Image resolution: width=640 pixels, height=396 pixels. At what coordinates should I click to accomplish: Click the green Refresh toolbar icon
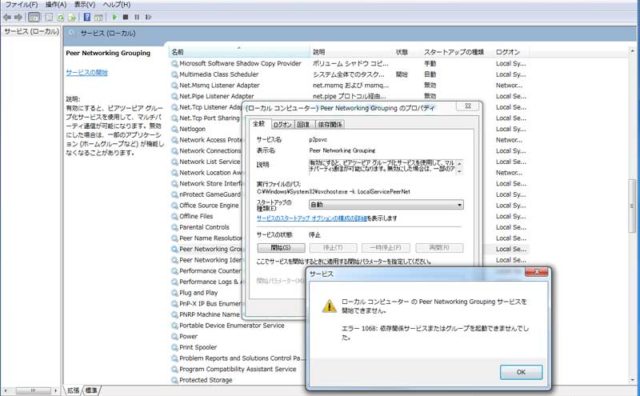click(x=61, y=17)
